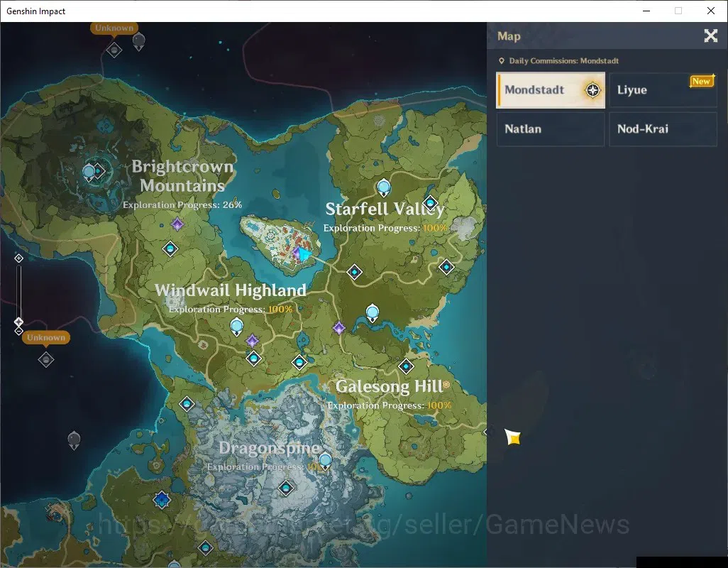Click the waypoint on coast west of Dragonspine
This screenshot has height=568, width=728.
(x=187, y=404)
